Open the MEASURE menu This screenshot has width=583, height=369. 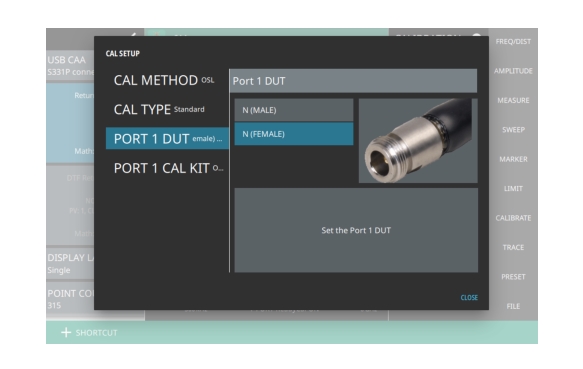(x=513, y=100)
